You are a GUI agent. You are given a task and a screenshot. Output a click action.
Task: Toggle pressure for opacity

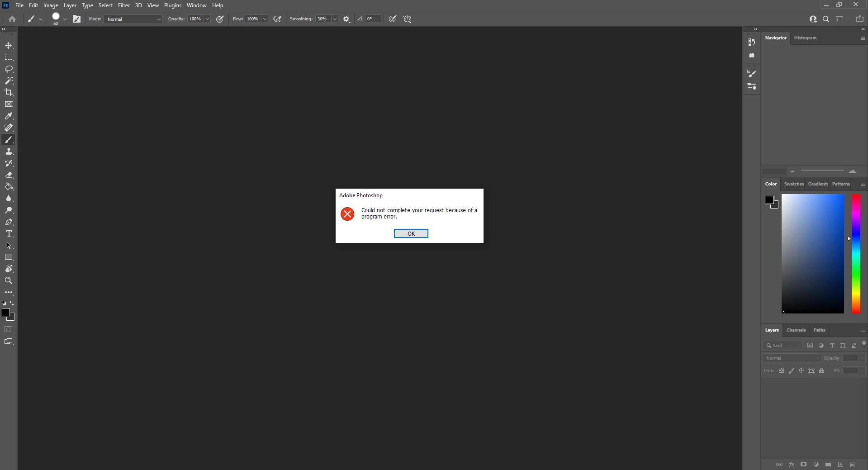coord(220,19)
